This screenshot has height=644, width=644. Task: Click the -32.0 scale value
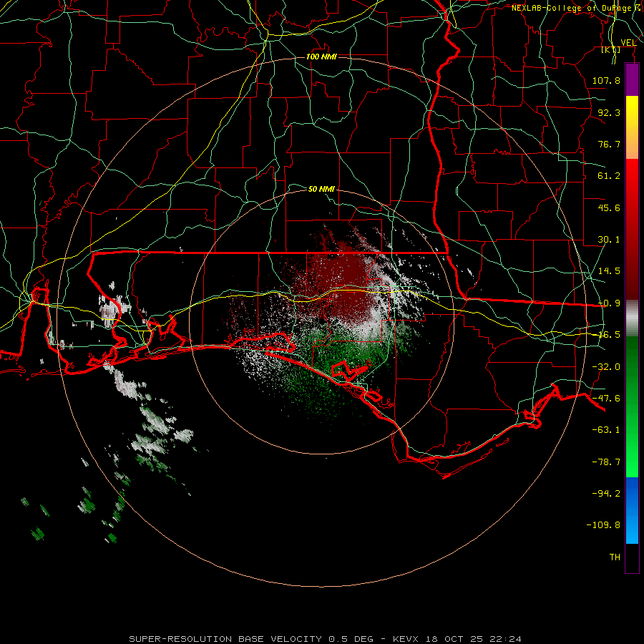(606, 367)
